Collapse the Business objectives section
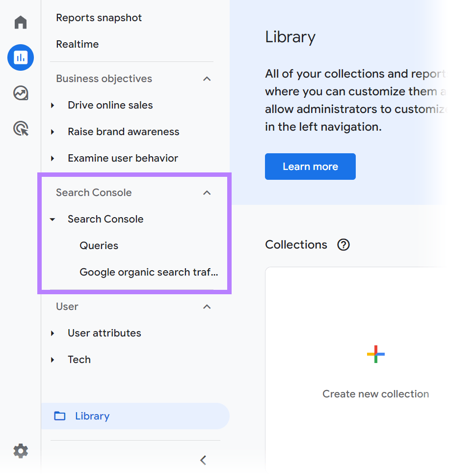449x476 pixels. coord(207,79)
